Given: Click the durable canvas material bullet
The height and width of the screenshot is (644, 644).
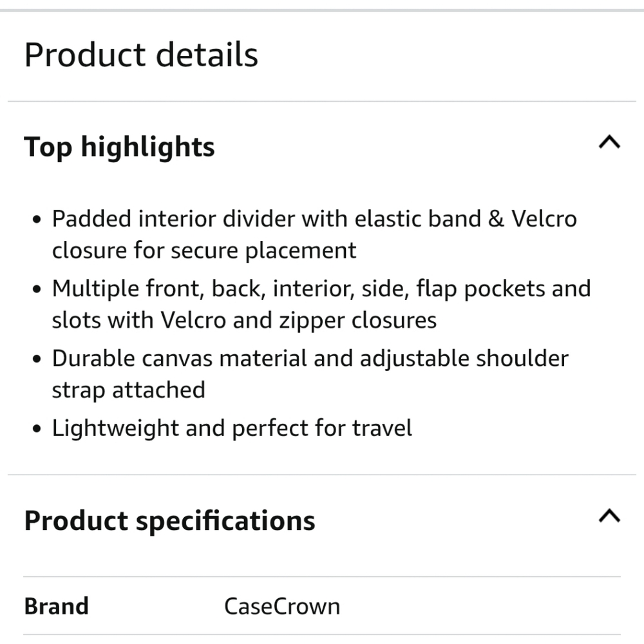Looking at the screenshot, I should click(x=310, y=374).
